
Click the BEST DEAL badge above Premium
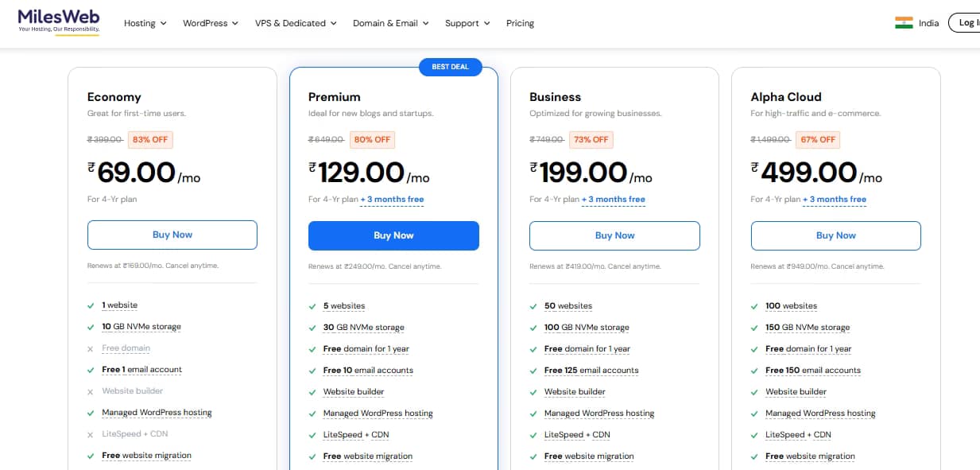(x=451, y=67)
